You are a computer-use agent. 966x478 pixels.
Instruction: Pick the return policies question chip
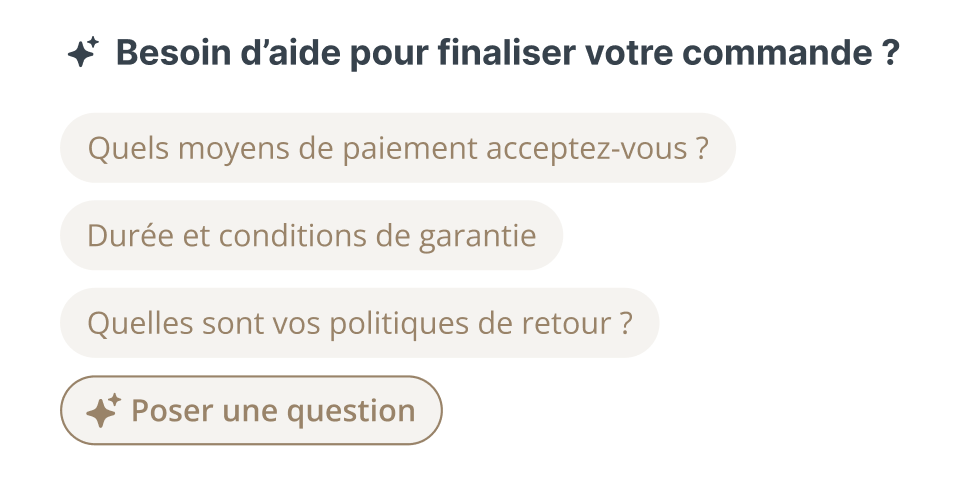(x=359, y=324)
